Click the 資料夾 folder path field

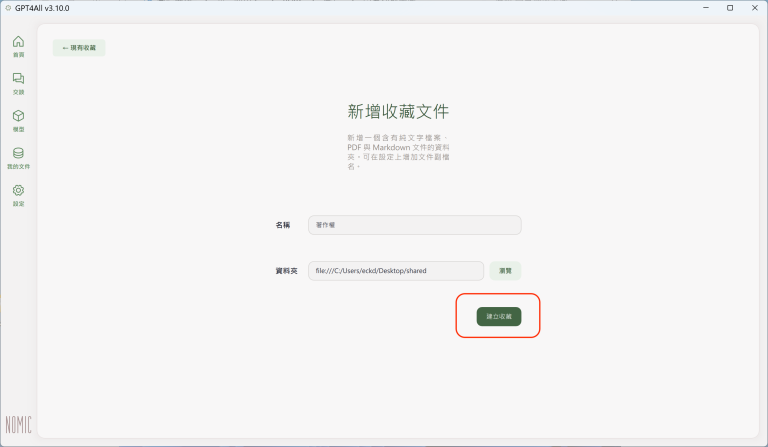pyautogui.click(x=396, y=270)
